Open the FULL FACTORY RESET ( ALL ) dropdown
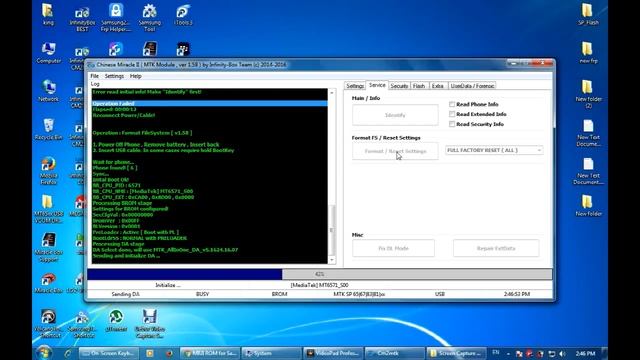This screenshot has height=360, width=640. (x=494, y=150)
